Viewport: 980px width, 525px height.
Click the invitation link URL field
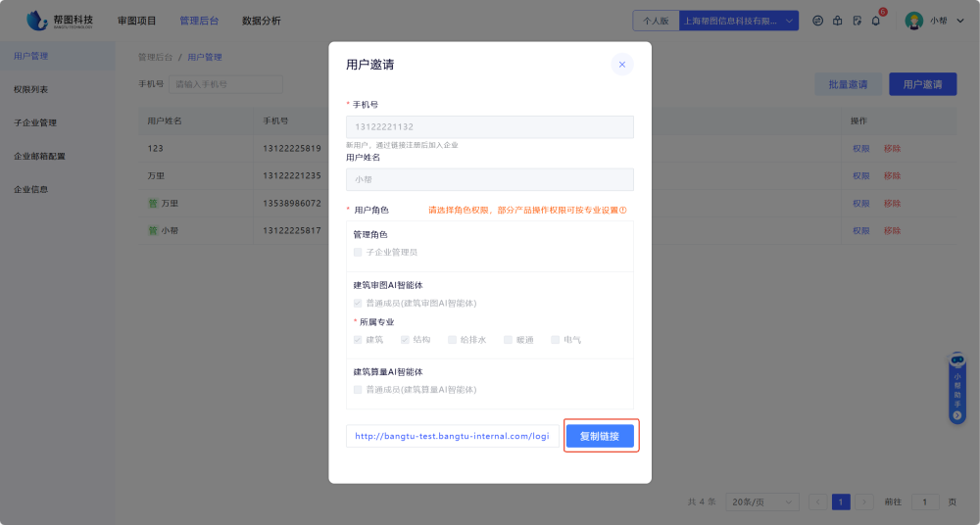coord(452,436)
